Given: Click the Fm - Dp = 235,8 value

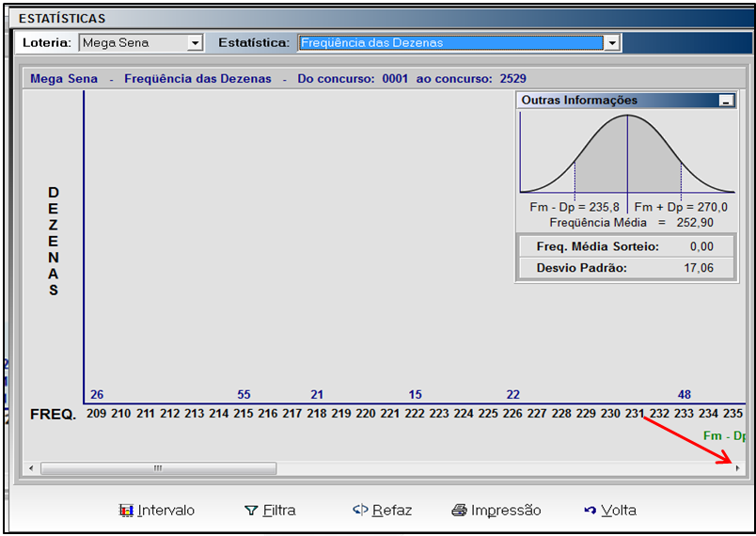Looking at the screenshot, I should click(575, 207).
